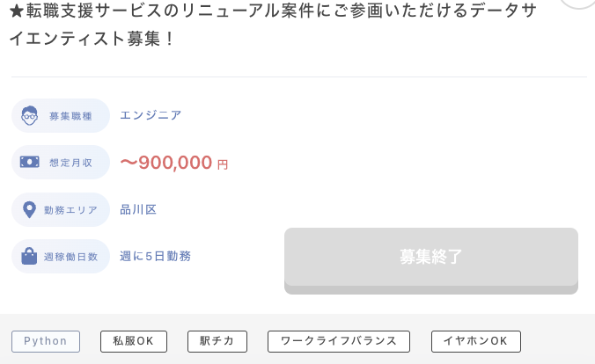This screenshot has height=364, width=595.
Task: Click the 勤務エリア label pill
Action: (61, 209)
